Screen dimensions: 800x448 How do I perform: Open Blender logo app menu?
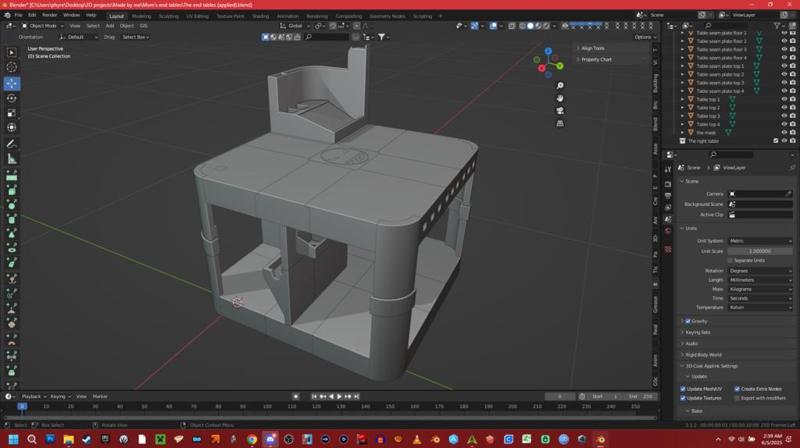[7, 15]
